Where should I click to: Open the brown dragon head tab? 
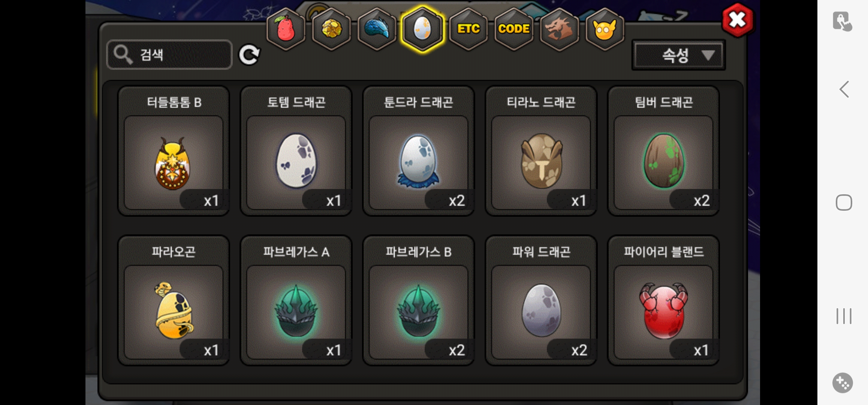pyautogui.click(x=559, y=29)
